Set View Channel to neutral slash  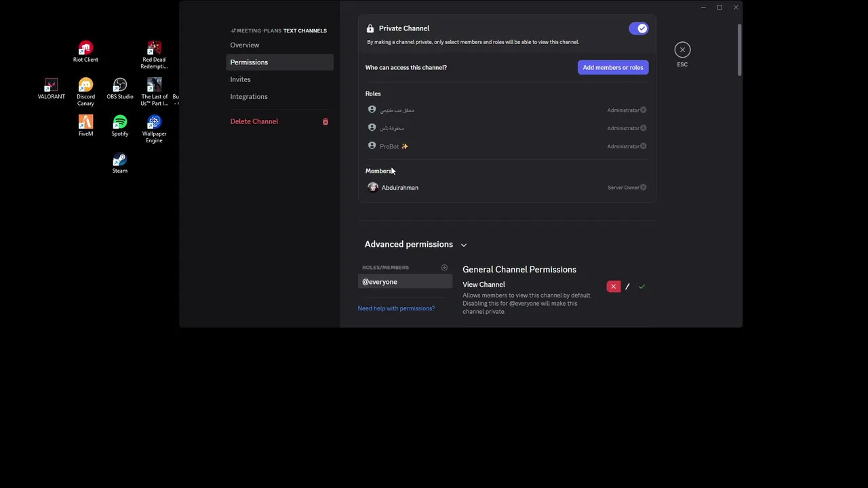(x=627, y=287)
